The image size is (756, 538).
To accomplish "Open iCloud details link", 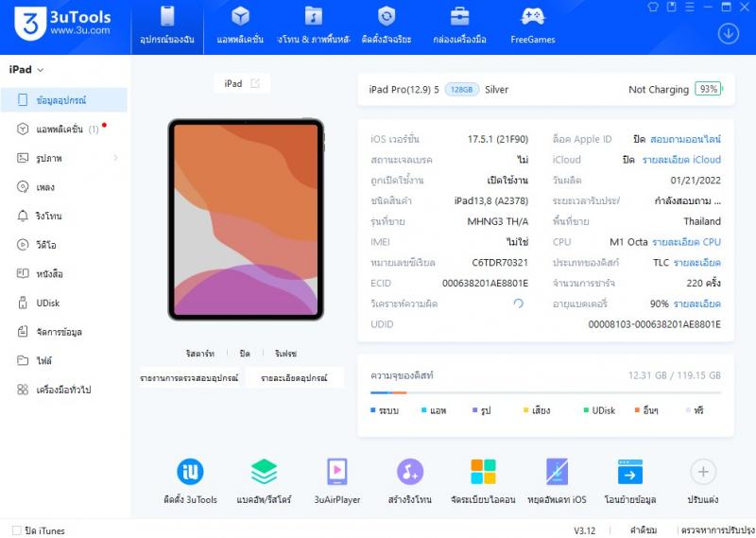I will (x=680, y=160).
